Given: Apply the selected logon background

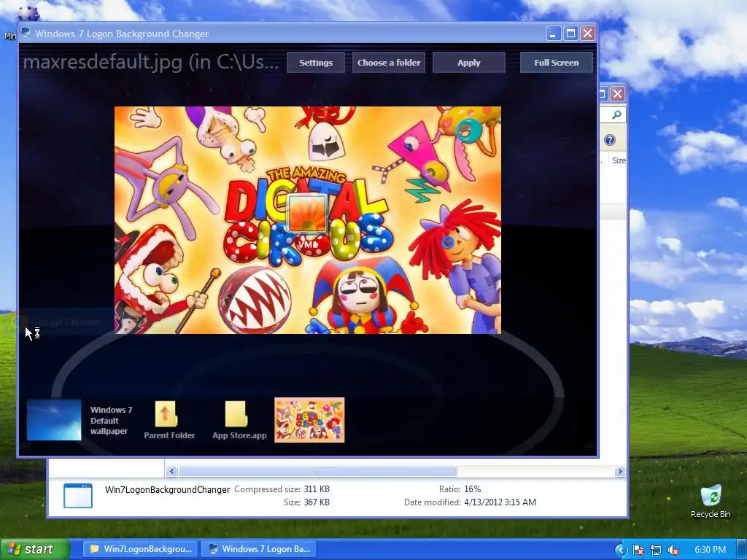Looking at the screenshot, I should 469,63.
